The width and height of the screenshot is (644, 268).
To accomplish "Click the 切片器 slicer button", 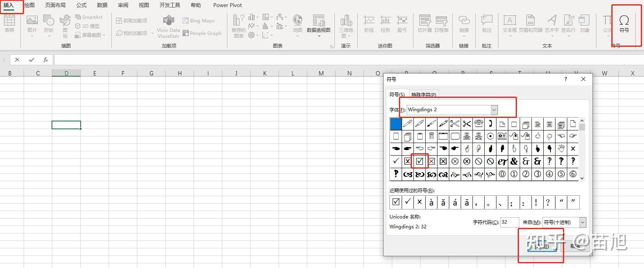I will [x=425, y=24].
